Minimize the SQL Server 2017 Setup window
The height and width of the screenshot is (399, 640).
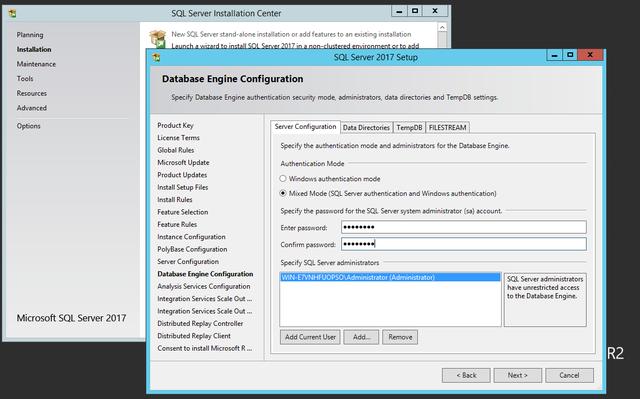point(554,55)
